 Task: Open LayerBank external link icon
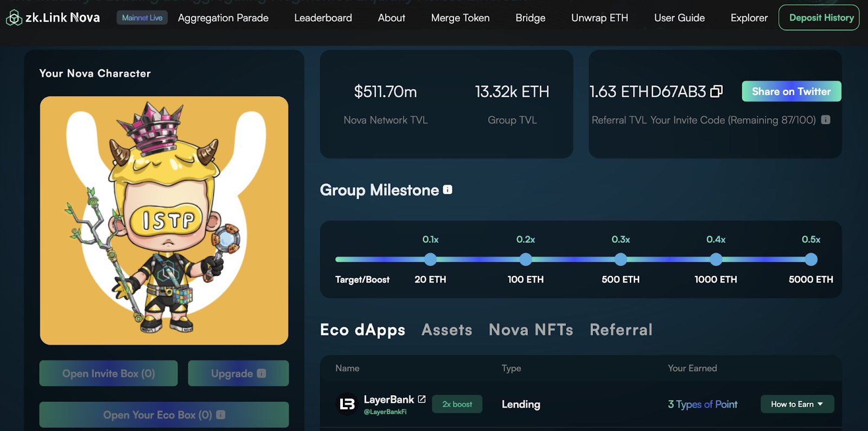(422, 399)
